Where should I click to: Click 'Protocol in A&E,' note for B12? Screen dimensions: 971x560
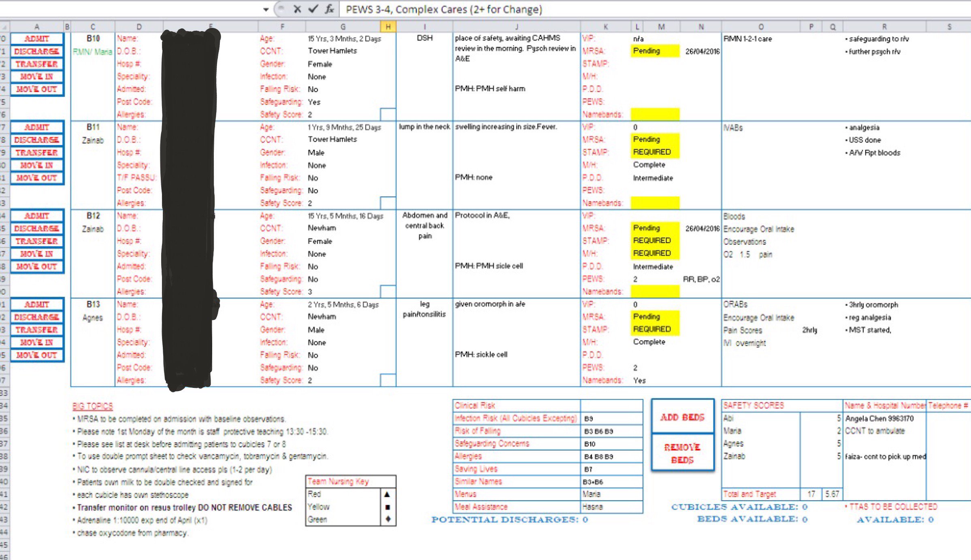[482, 215]
